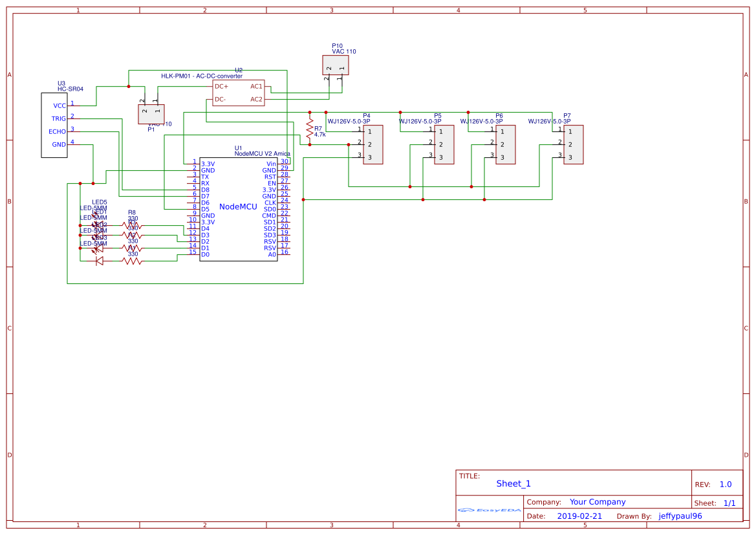Click the SD3 pin label on NodeMCU
This screenshot has width=756, height=535.
pos(270,235)
